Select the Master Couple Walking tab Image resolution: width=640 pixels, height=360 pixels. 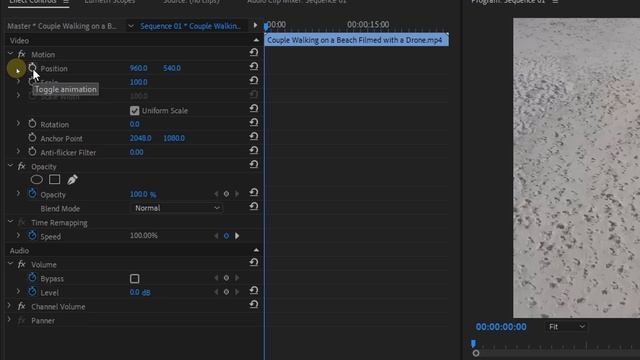[62, 26]
